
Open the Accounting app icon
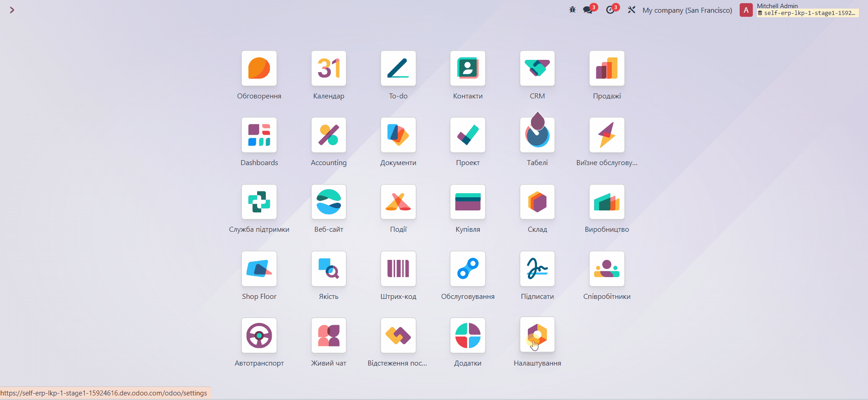(329, 135)
